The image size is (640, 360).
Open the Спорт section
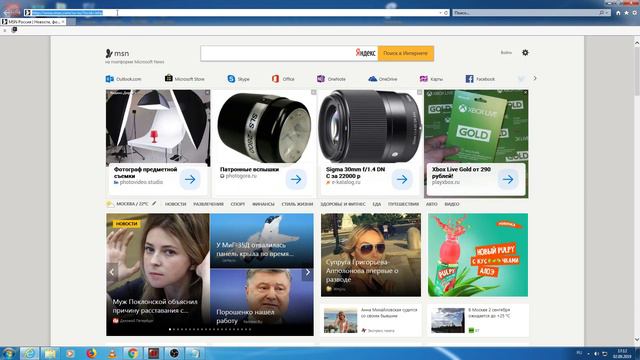[x=238, y=204]
